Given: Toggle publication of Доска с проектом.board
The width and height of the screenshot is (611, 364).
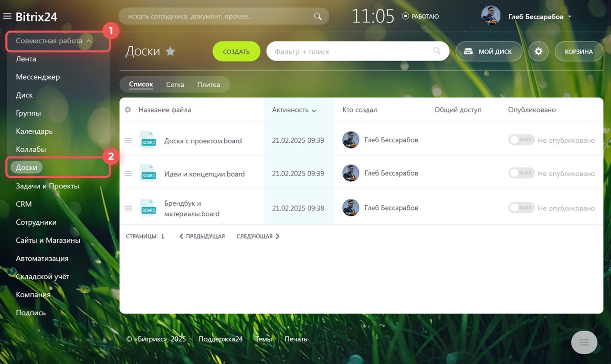Looking at the screenshot, I should coord(521,140).
